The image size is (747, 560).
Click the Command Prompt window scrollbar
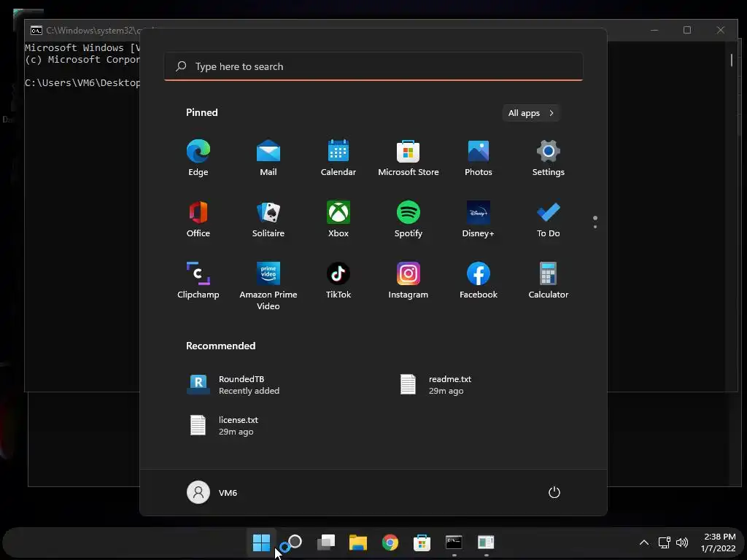[732, 60]
